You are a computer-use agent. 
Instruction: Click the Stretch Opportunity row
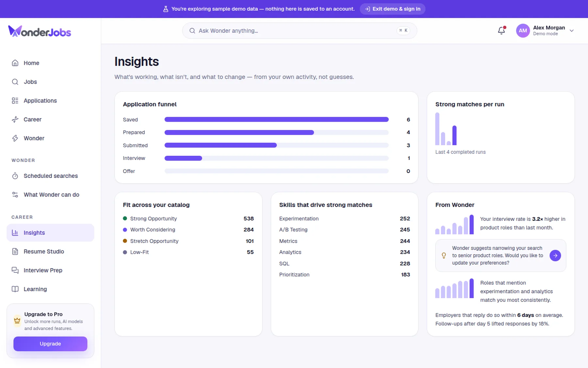pyautogui.click(x=188, y=241)
